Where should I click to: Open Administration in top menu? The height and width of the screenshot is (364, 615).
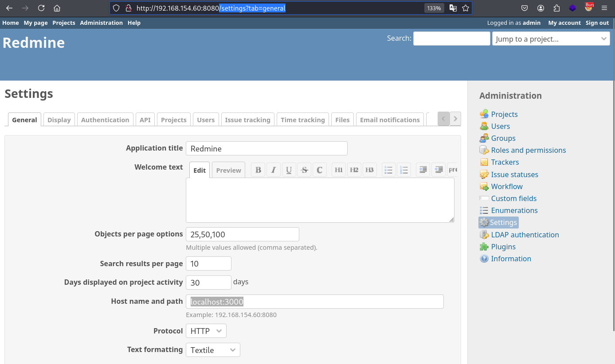(101, 23)
